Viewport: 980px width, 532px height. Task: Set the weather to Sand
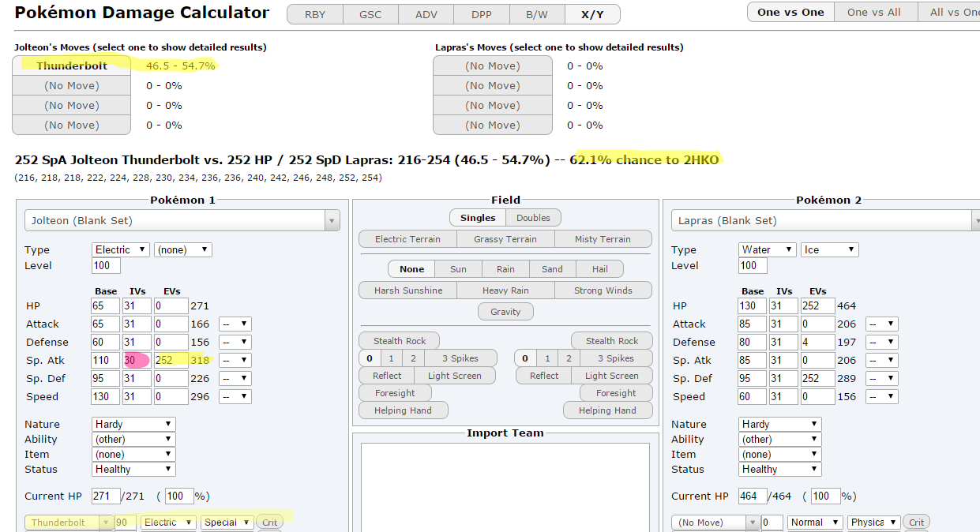coord(552,268)
